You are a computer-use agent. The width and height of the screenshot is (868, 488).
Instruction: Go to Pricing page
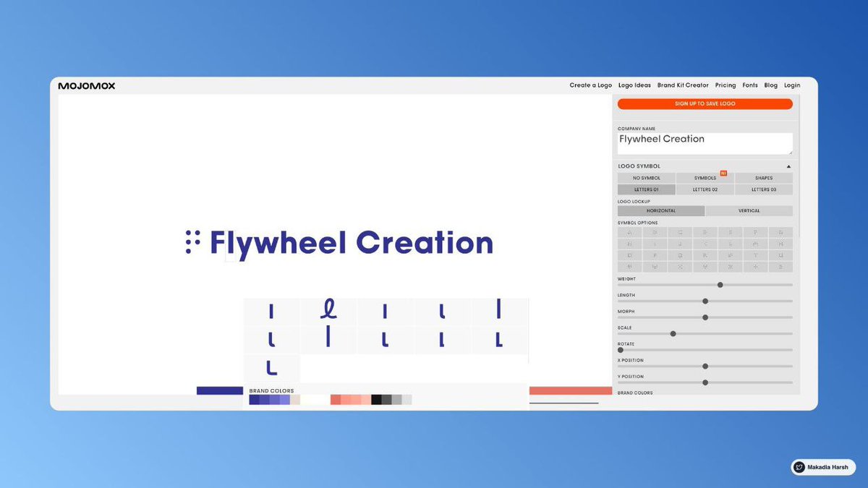coord(726,85)
